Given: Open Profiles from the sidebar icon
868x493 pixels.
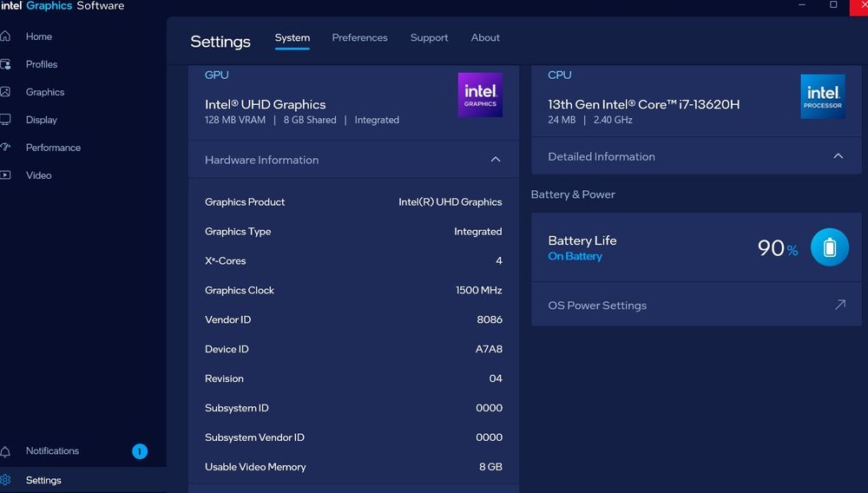Looking at the screenshot, I should pyautogui.click(x=5, y=64).
